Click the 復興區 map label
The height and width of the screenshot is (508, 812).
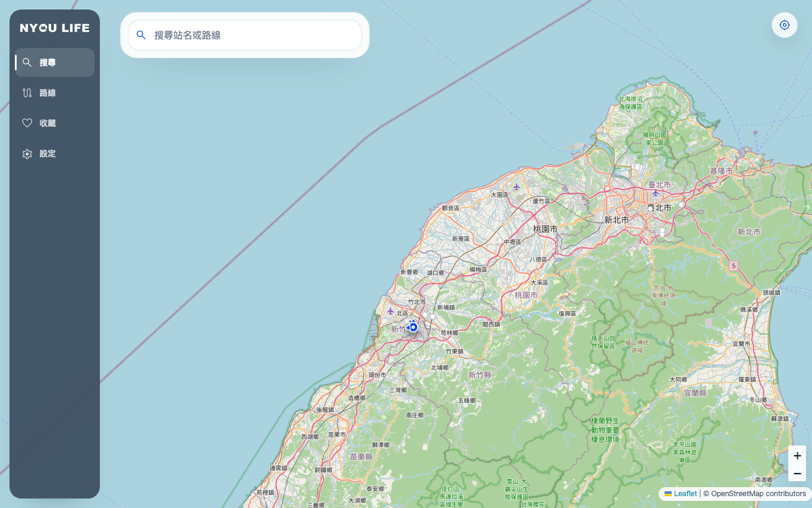click(x=568, y=313)
